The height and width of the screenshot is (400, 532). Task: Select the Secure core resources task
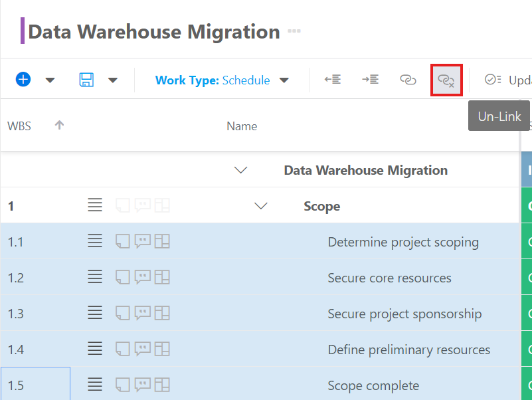pos(389,278)
